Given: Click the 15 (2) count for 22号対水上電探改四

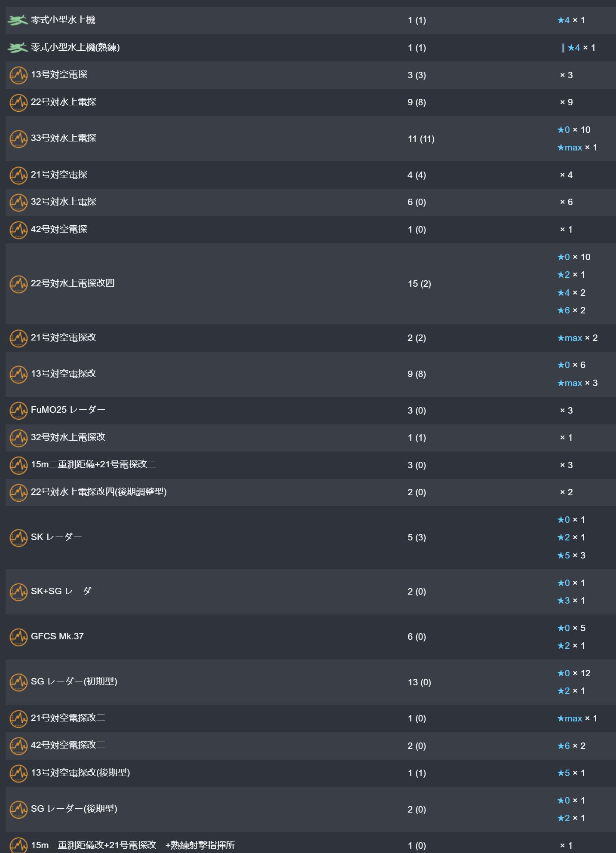Looking at the screenshot, I should 419,284.
